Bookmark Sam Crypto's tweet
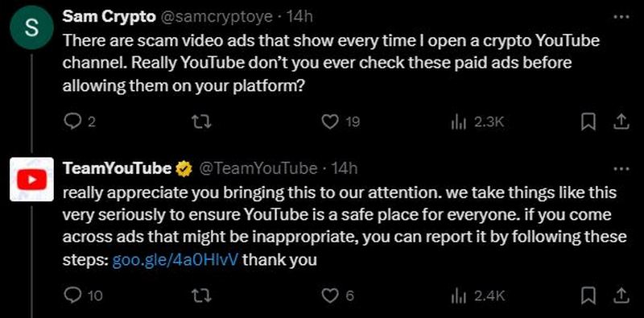 [588, 122]
